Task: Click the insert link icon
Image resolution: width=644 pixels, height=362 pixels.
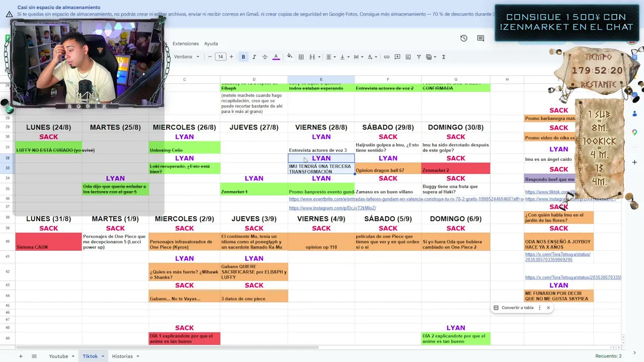Action: click(386, 57)
